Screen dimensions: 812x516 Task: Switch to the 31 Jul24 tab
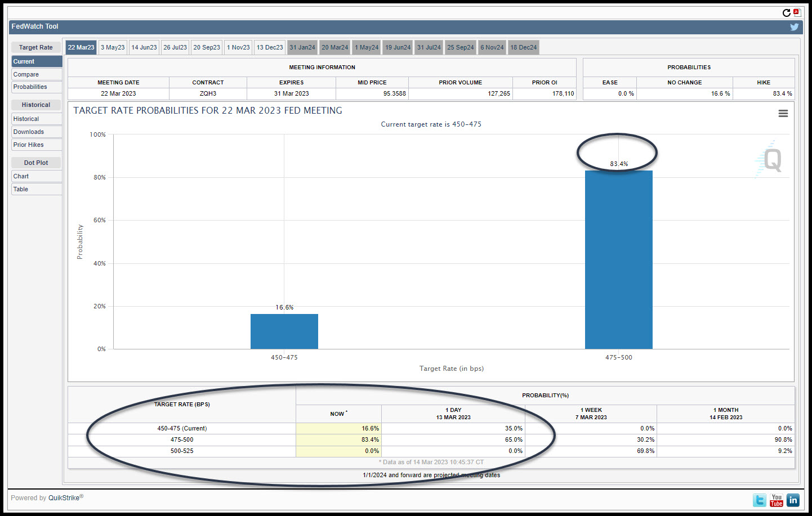[429, 47]
